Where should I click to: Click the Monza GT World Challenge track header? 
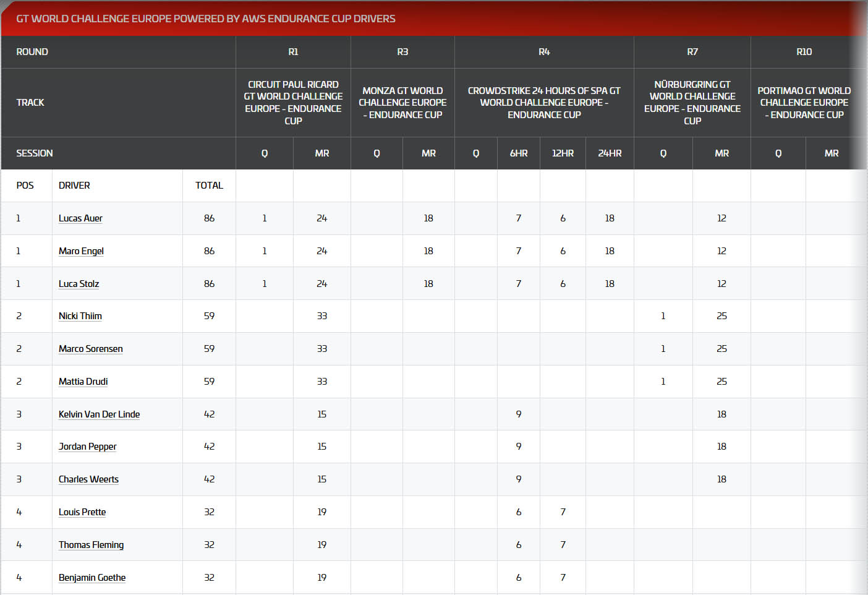(402, 103)
